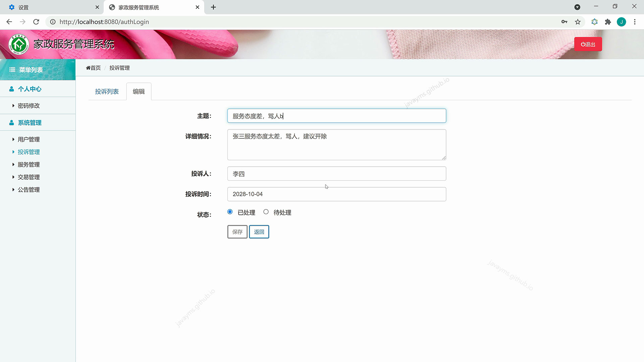Image resolution: width=644 pixels, height=362 pixels.
Task: Click the home icon in breadcrumb
Action: pyautogui.click(x=88, y=68)
